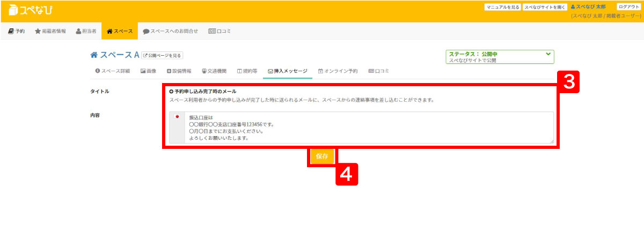Switch to the オンライン予約 tab
The width and height of the screenshot is (644, 233).
click(x=338, y=71)
